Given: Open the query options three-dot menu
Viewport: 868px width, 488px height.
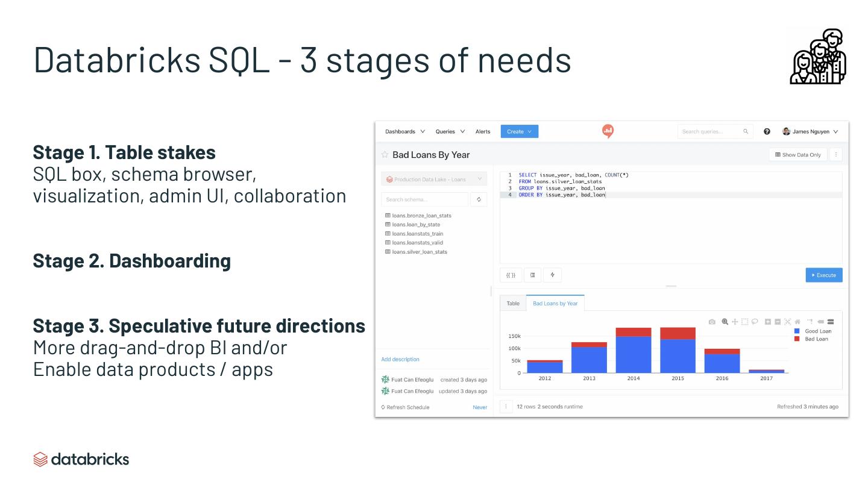Looking at the screenshot, I should (836, 155).
